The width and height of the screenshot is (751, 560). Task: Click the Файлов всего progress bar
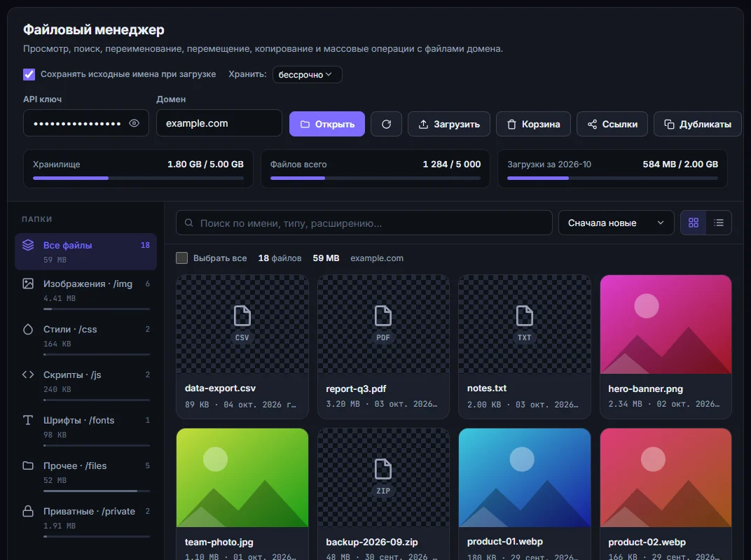(375, 178)
